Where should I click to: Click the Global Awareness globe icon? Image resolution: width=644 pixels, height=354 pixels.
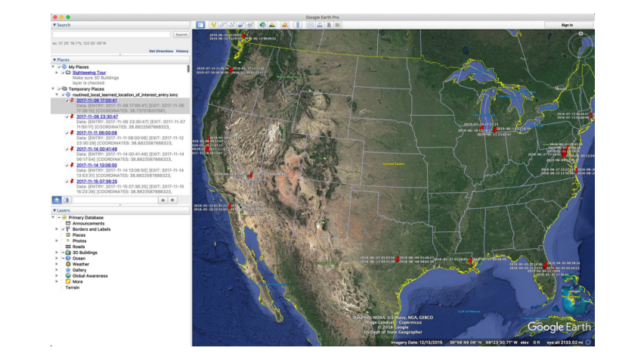coord(68,276)
